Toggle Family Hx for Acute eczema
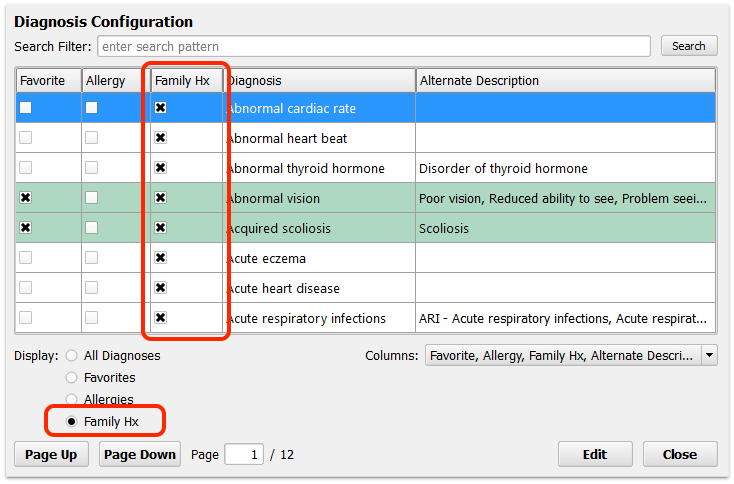 click(161, 258)
